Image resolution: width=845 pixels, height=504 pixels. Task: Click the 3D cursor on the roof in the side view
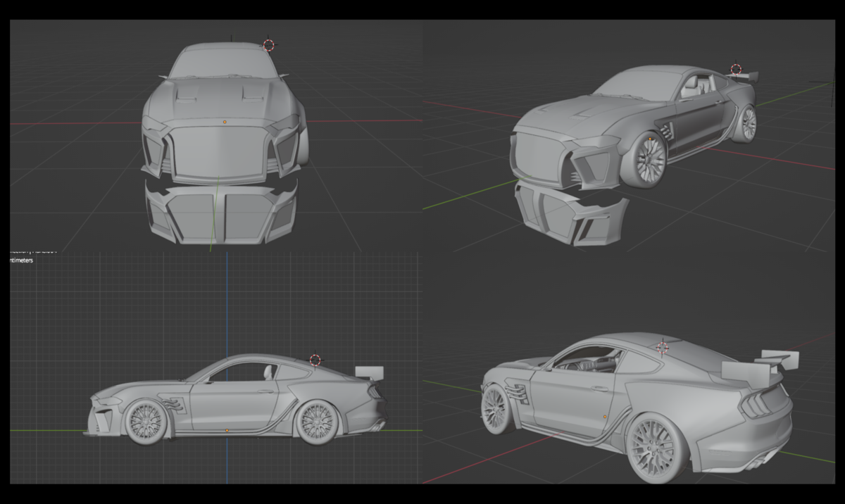point(315,360)
